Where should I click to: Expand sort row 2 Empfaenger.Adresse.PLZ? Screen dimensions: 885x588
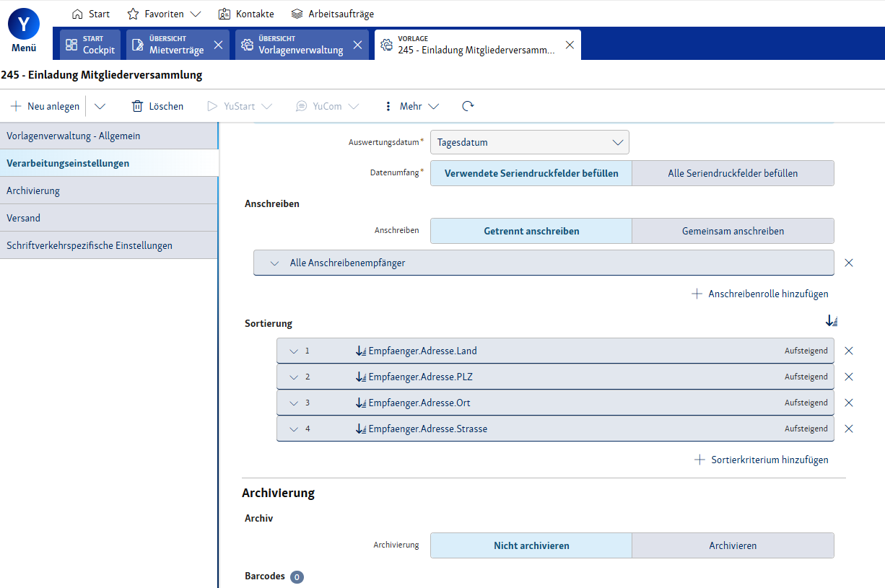point(294,377)
